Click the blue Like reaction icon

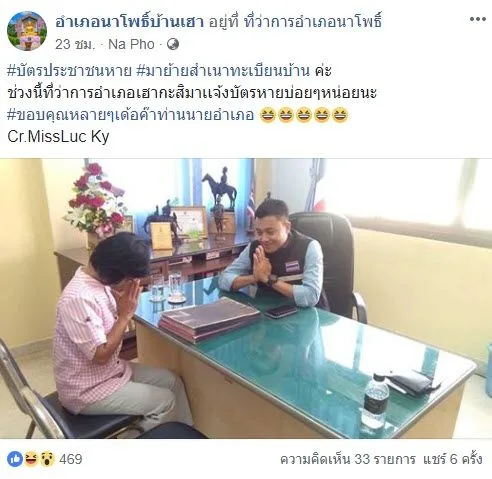pos(15,459)
